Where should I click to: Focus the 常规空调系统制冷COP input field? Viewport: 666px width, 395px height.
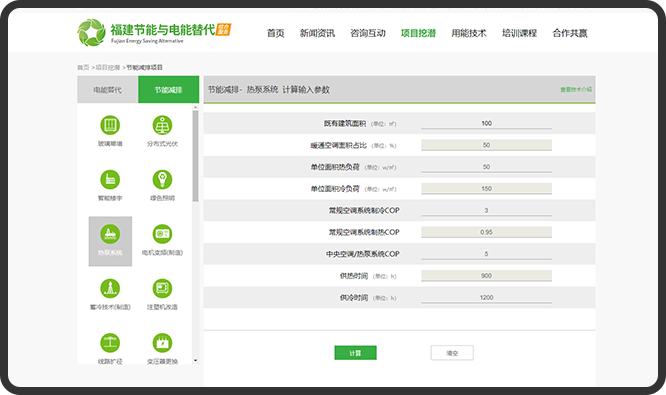click(x=486, y=210)
